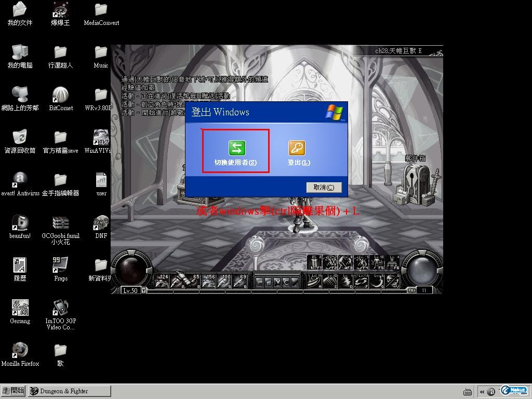
Task: Open the beanfun! desktop icon
Action: (20, 223)
